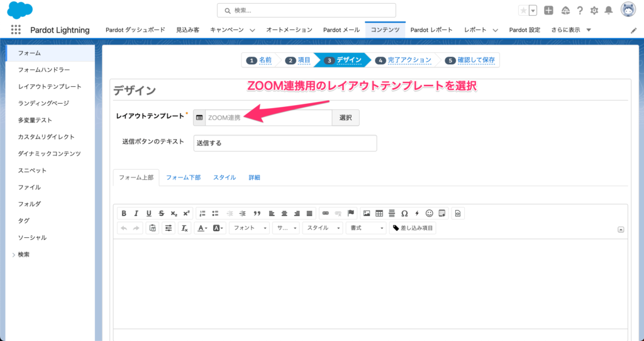Open the Pardot メール navigation tab

point(341,30)
